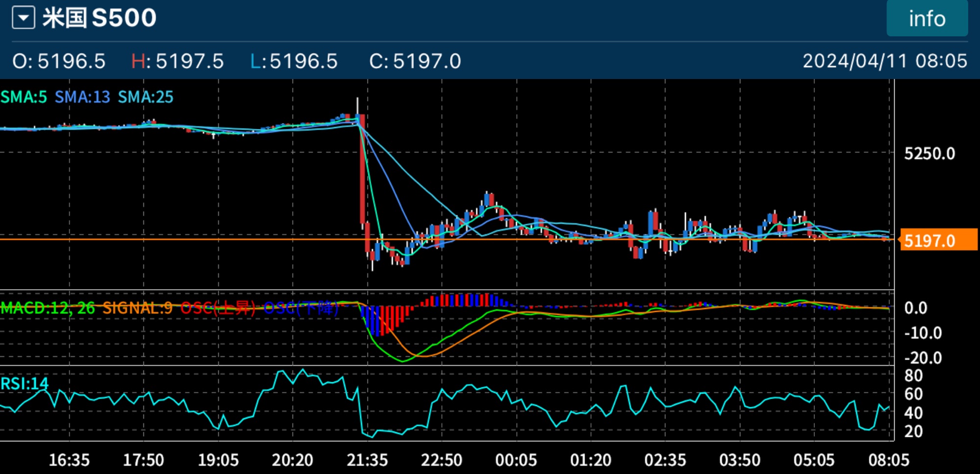Click the SMA:13 indicator label
This screenshot has height=474, width=980.
click(x=82, y=97)
